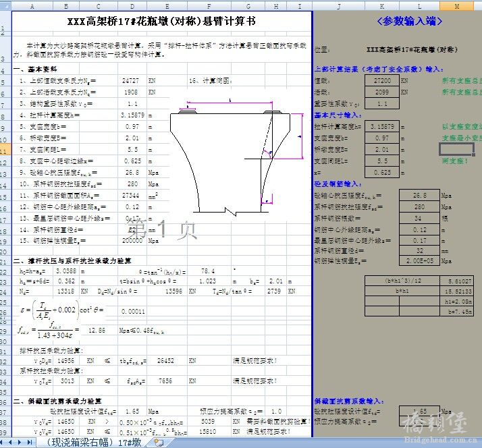Click the <参数输入端> heading
The width and height of the screenshot is (482, 448).
(410, 21)
